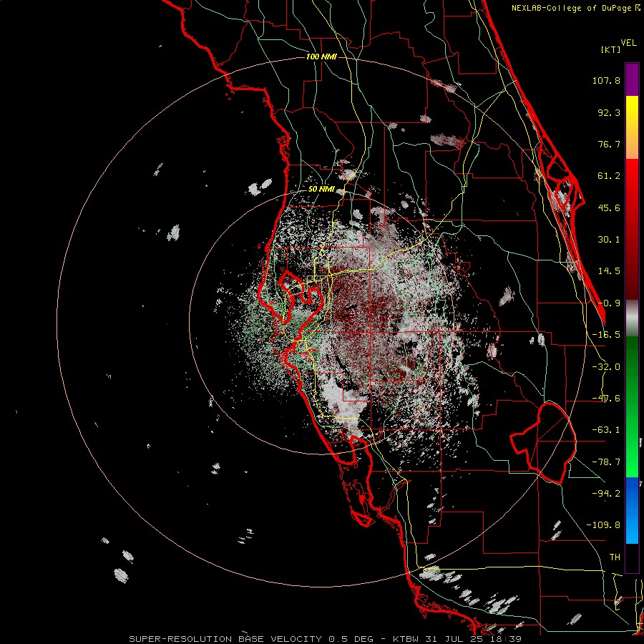Click the [KT] units label

click(610, 49)
